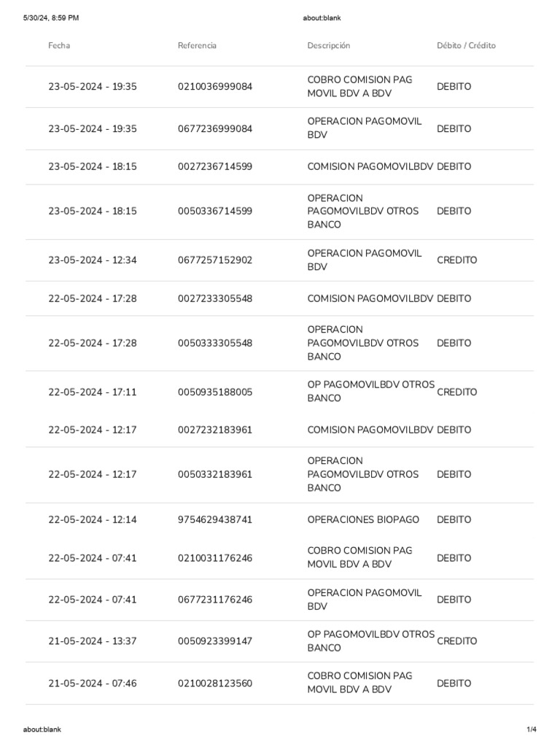Click the Fecha column header
560x747 pixels.
(59, 45)
